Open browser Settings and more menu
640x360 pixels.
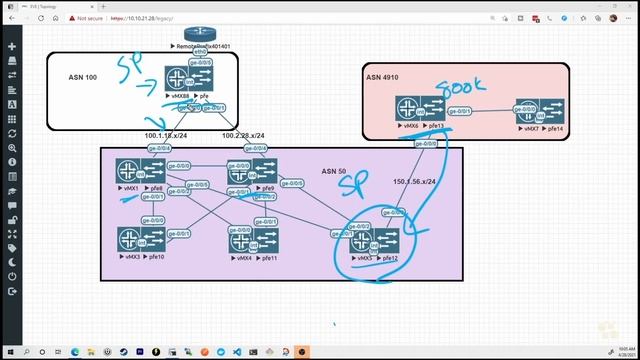tap(628, 18)
